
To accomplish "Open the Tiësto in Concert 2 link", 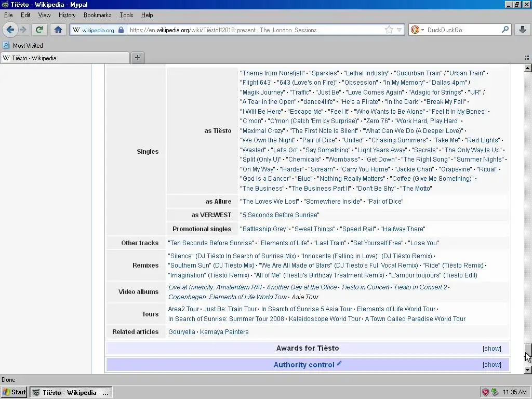I will pos(420,287).
